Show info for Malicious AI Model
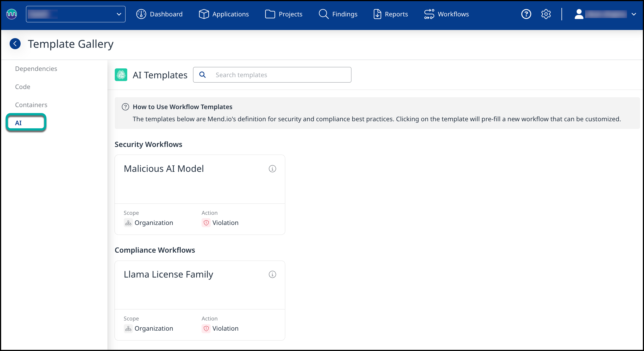This screenshot has height=351, width=644. (x=272, y=169)
